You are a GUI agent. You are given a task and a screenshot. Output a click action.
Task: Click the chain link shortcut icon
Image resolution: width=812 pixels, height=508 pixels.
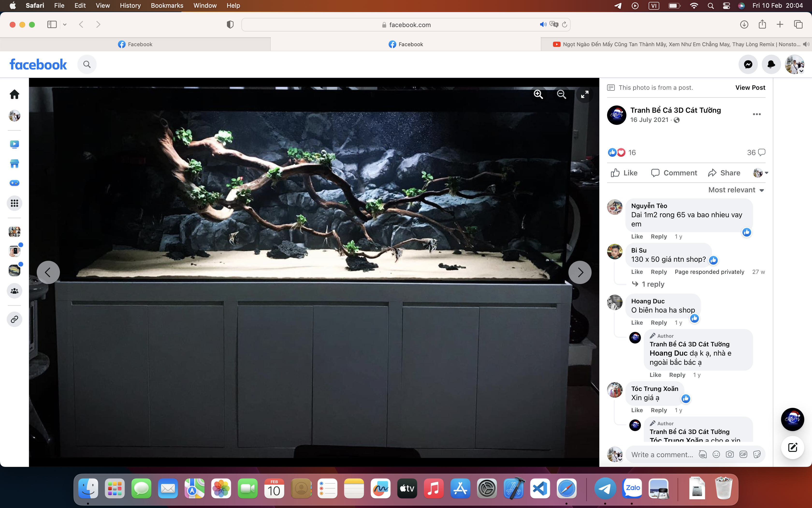pos(14,319)
